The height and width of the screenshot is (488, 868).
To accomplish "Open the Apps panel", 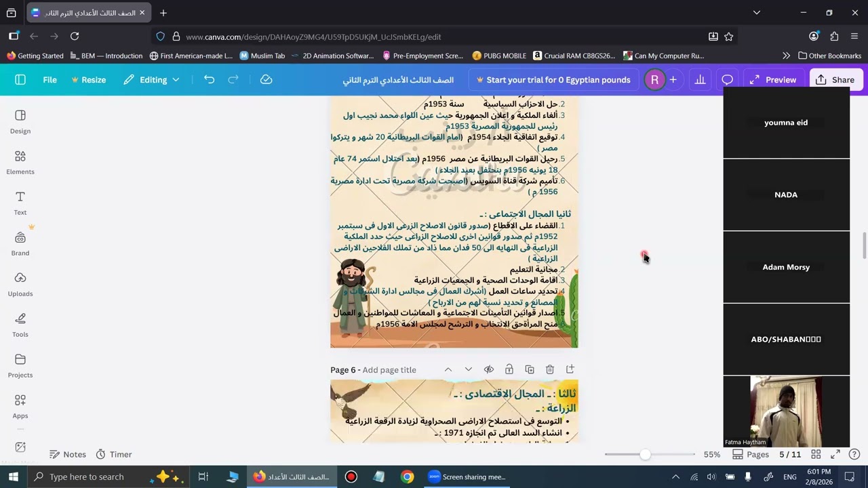I will point(20,407).
